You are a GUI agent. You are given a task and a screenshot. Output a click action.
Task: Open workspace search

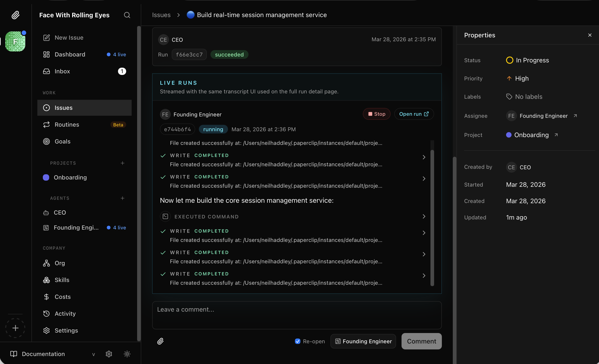pyautogui.click(x=127, y=15)
